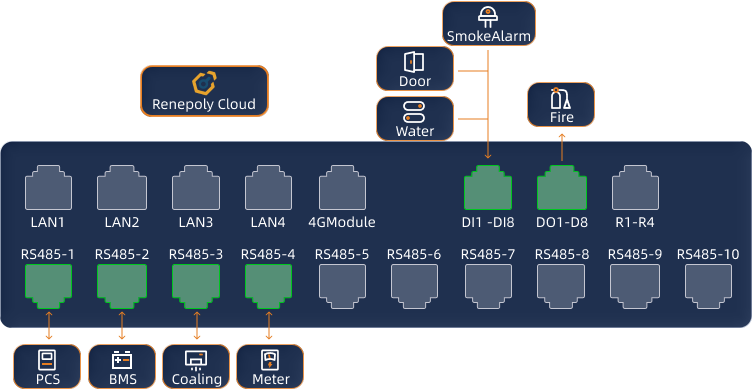Click the R1-R4 port icon
This screenshot has width=752, height=390.
coord(635,188)
